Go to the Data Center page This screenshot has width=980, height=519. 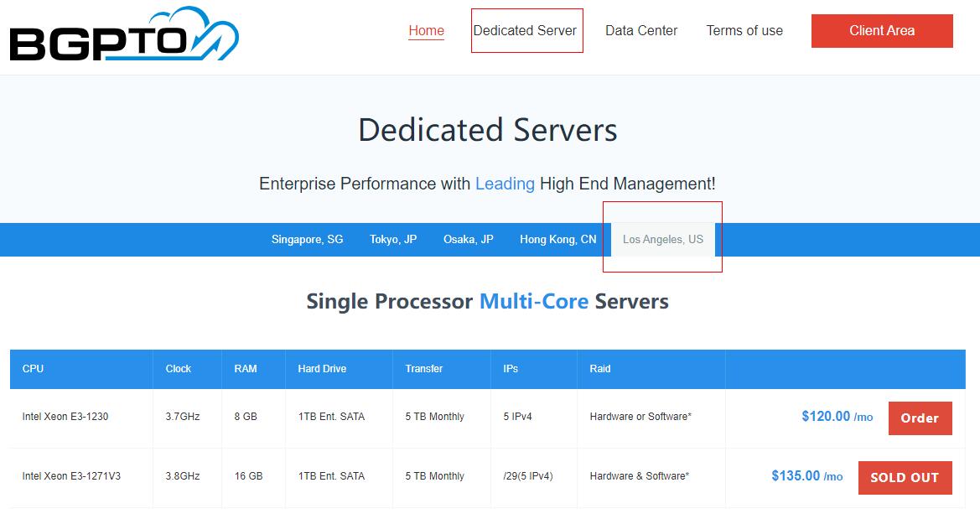click(641, 31)
